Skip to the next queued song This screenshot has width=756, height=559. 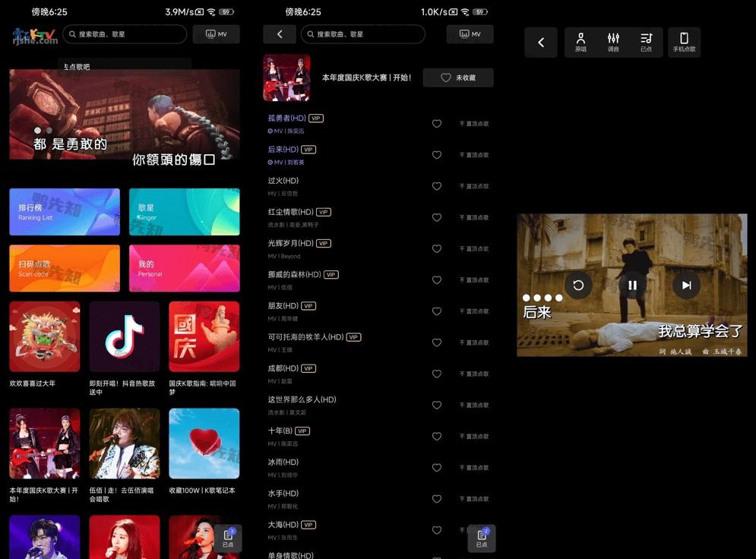(686, 285)
